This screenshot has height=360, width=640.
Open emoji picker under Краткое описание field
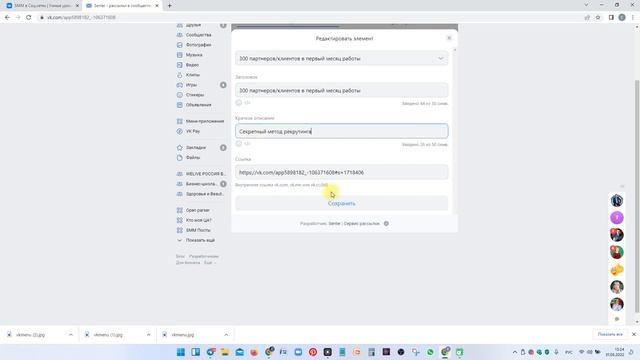click(239, 143)
